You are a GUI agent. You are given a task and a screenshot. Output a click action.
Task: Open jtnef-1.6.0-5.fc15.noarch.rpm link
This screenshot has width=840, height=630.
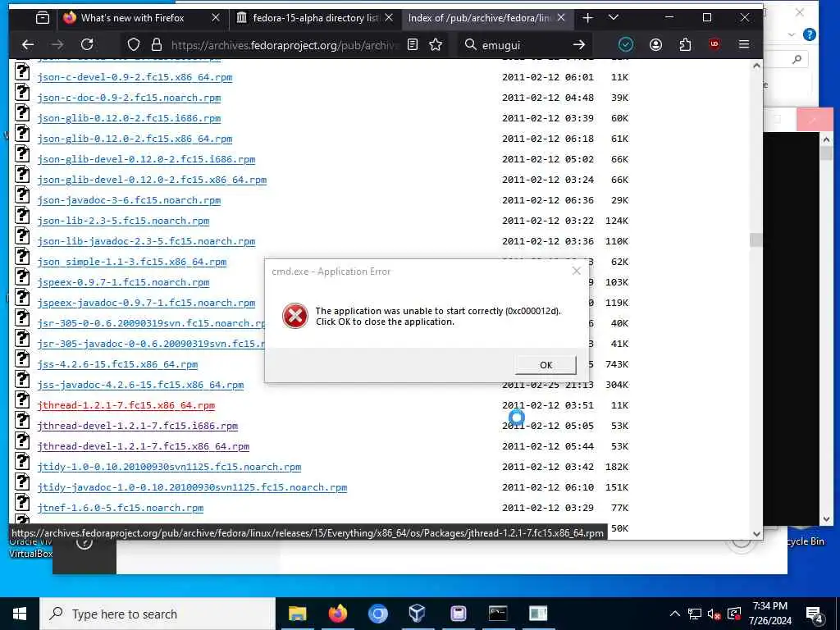point(120,507)
